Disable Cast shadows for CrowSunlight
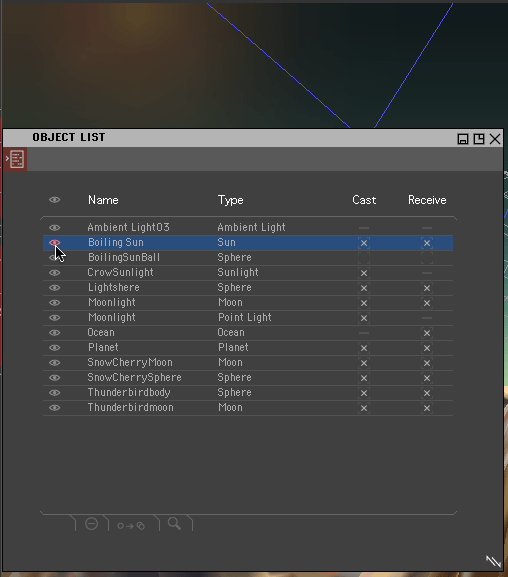Viewport: 508px width, 577px height. 364,273
